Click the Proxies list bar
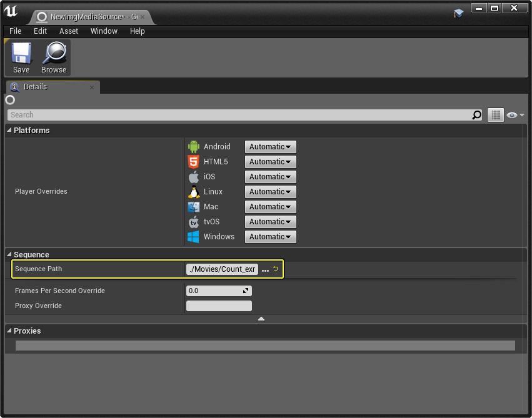The image size is (532, 418). (265, 346)
